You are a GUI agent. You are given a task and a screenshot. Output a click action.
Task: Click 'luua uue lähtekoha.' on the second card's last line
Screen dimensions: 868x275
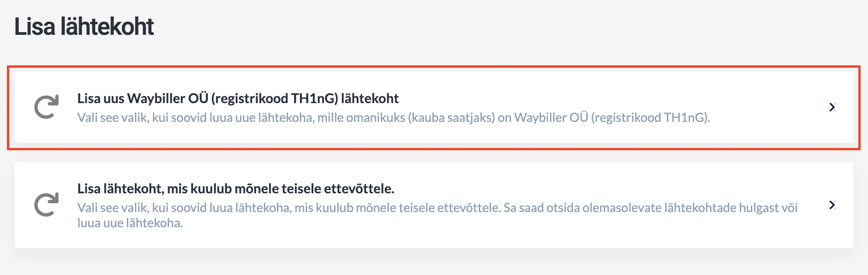pos(130,223)
